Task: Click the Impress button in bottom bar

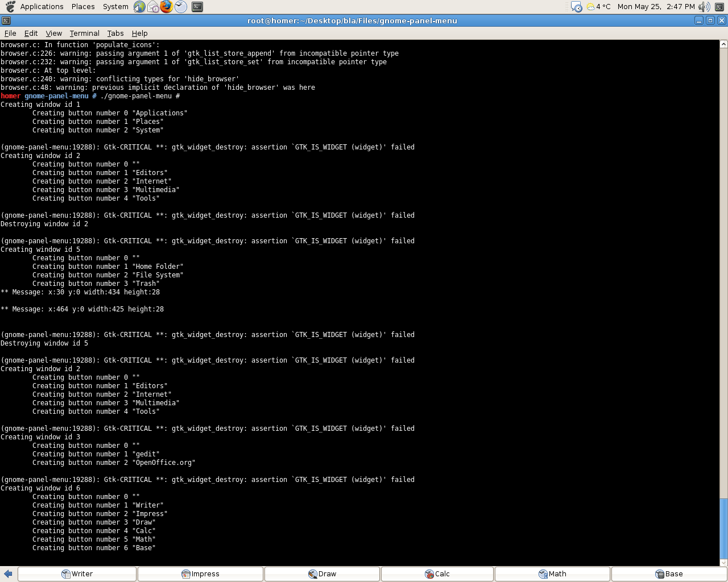Action: [200, 574]
